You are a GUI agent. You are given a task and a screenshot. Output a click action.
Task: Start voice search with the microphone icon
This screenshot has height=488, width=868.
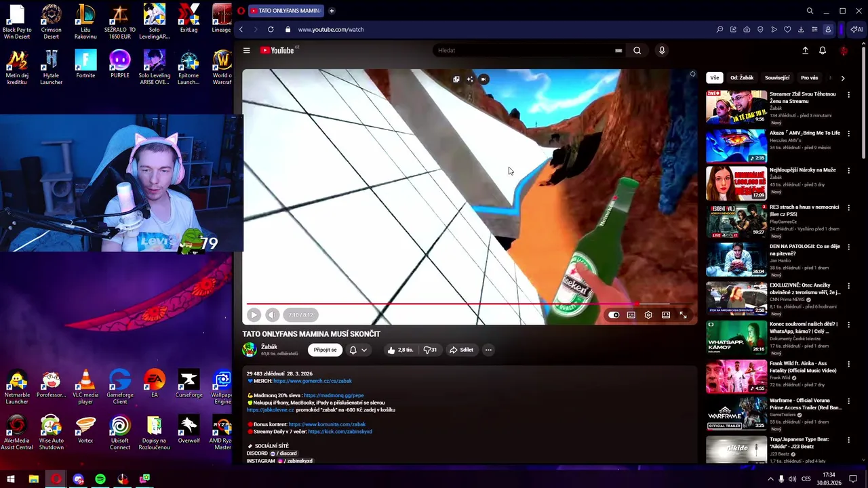point(662,50)
